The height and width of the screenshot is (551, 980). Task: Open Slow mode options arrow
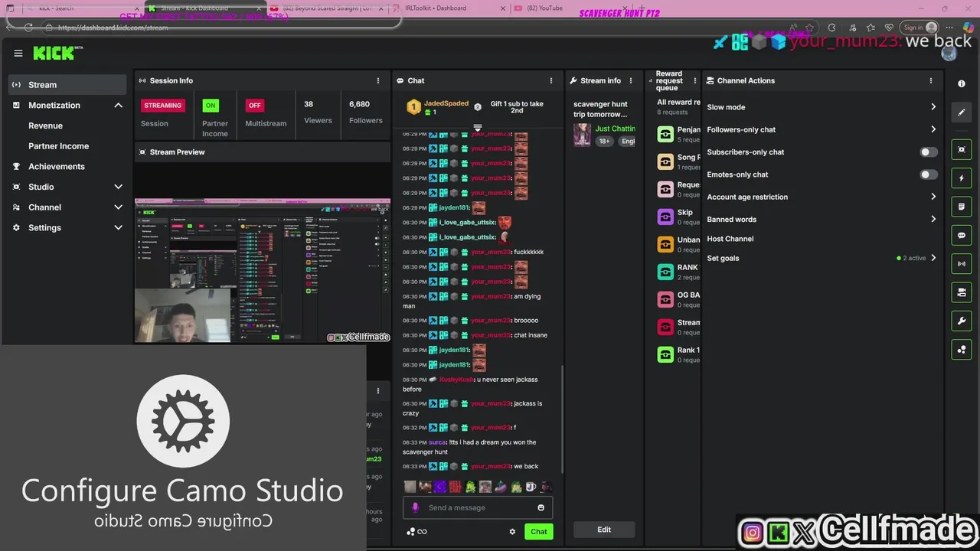(933, 107)
